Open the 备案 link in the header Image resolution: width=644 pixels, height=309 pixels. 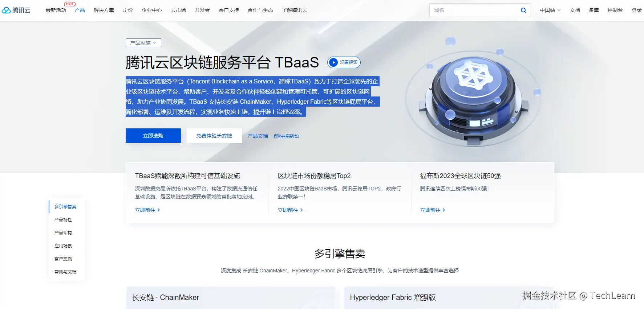coord(594,10)
